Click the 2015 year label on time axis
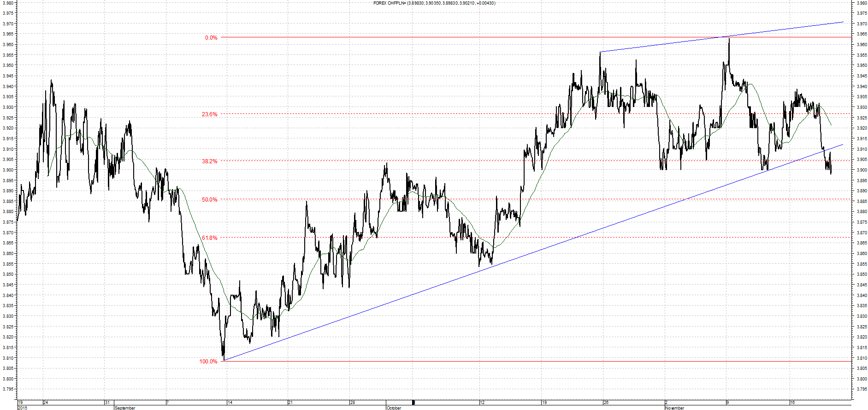The image size is (868, 410). point(23,408)
